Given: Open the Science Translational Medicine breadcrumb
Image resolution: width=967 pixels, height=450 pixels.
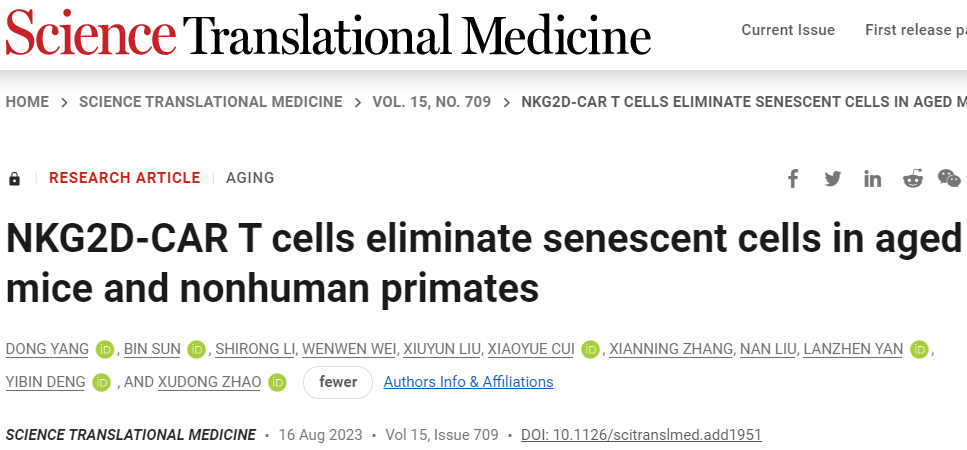Looking at the screenshot, I should (210, 102).
